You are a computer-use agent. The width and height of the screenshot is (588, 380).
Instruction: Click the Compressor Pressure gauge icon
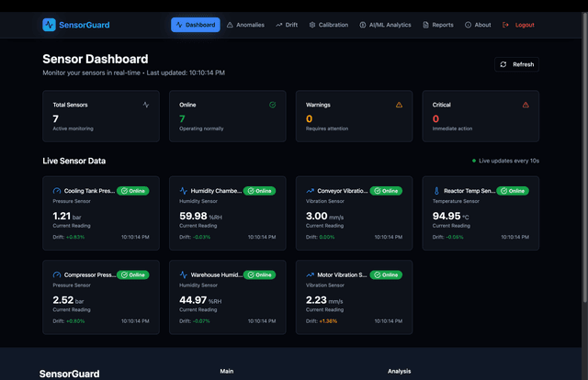click(x=57, y=274)
